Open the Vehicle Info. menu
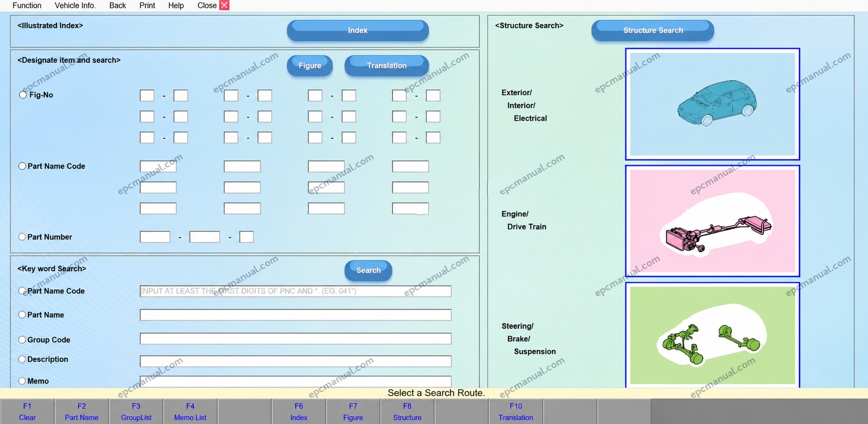 [x=75, y=5]
